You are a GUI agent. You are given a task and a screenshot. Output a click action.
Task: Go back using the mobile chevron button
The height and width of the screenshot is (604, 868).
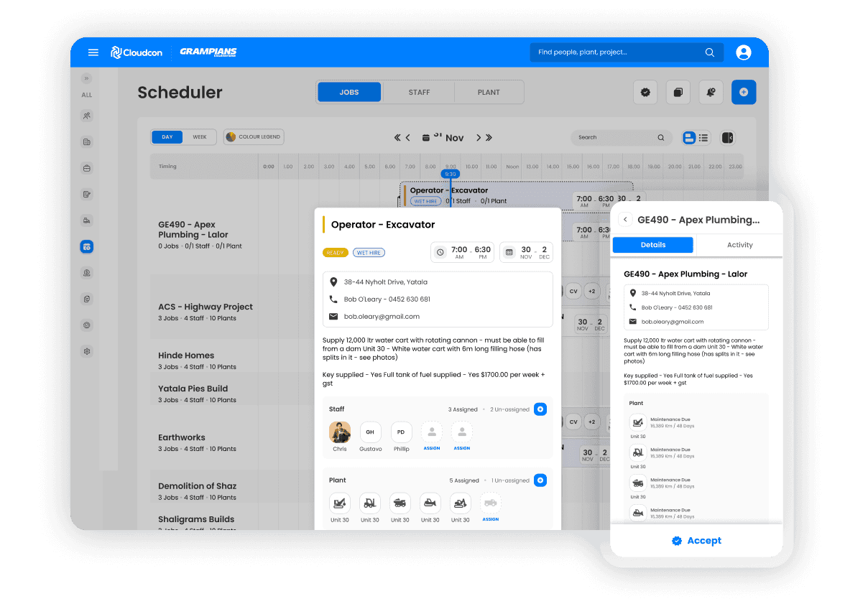pyautogui.click(x=625, y=220)
